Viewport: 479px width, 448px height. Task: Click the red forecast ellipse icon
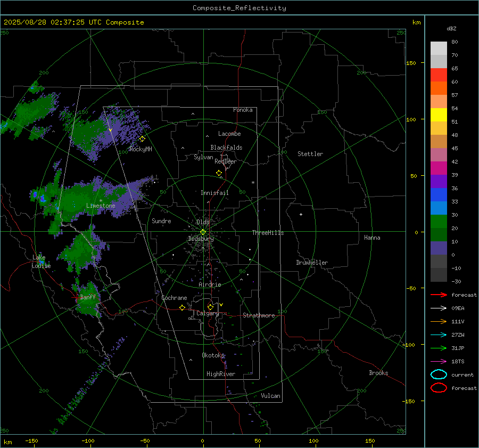439,388
